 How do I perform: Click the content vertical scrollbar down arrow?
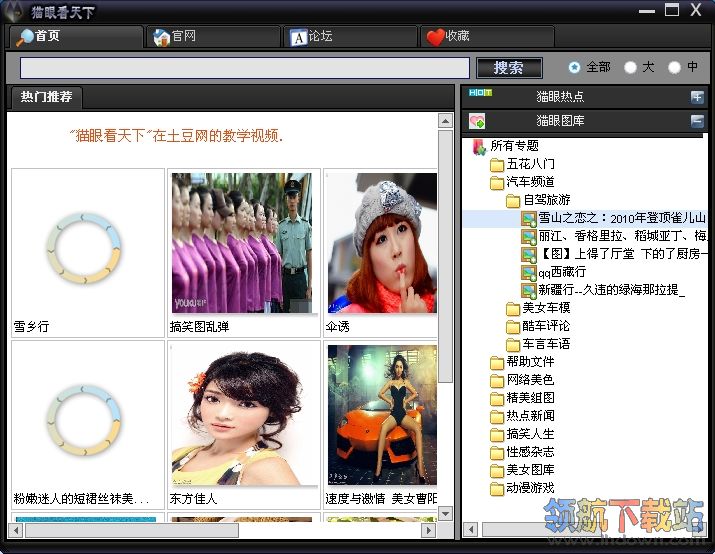pos(445,513)
